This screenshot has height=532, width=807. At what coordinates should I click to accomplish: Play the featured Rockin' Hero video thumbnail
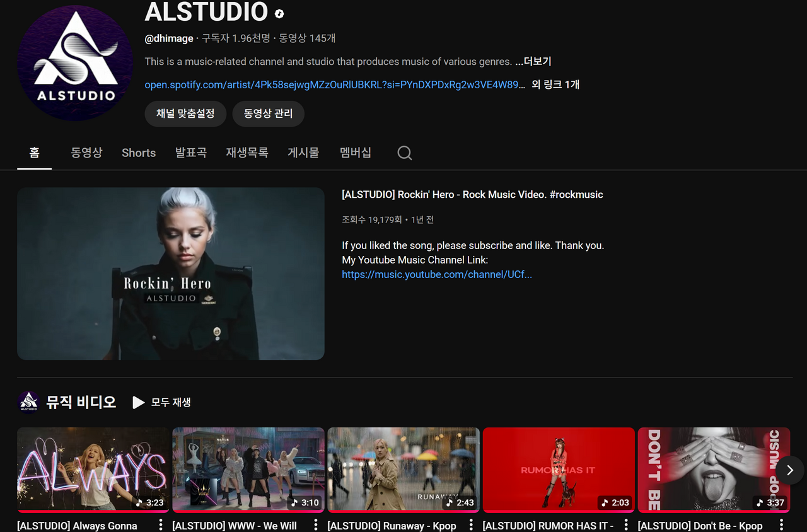tap(171, 274)
